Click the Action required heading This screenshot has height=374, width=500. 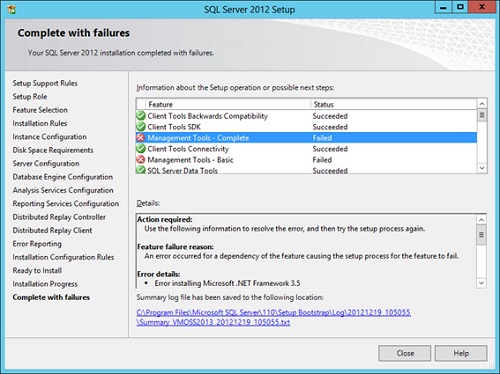[165, 219]
